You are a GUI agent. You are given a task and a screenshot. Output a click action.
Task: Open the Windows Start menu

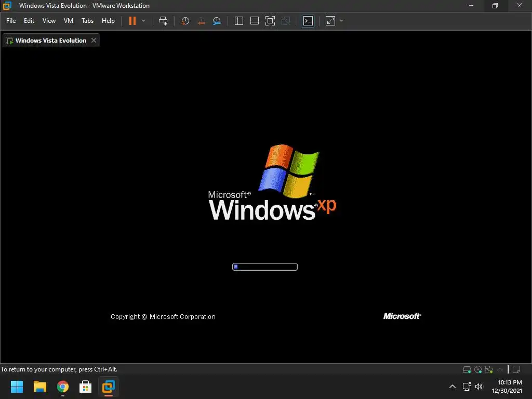click(x=17, y=387)
